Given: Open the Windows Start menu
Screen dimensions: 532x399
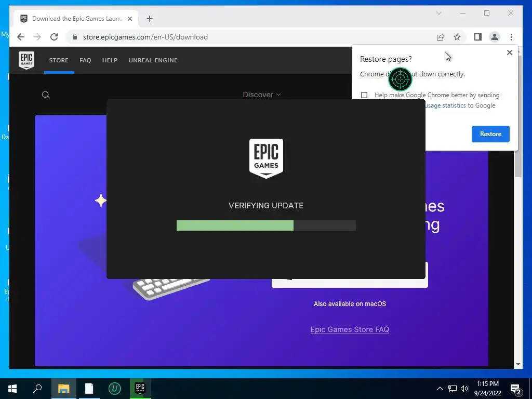Looking at the screenshot, I should coord(12,389).
